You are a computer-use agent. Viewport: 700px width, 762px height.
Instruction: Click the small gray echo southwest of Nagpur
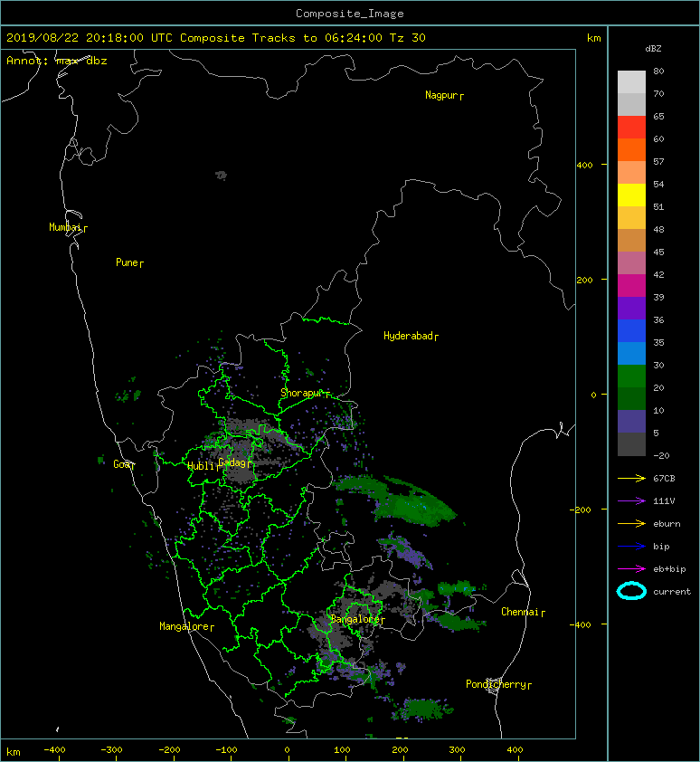221,175
